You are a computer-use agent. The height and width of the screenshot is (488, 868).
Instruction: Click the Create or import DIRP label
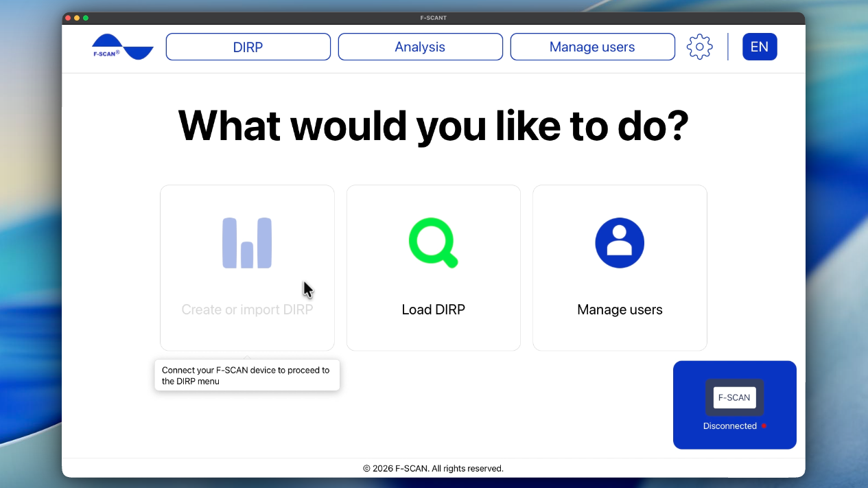[247, 310]
